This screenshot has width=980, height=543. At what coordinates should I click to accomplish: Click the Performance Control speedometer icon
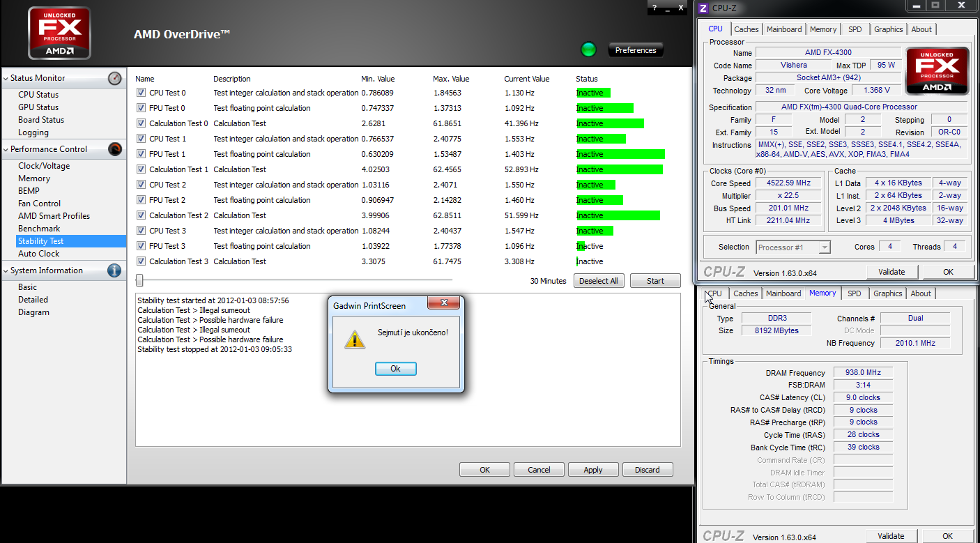(115, 149)
